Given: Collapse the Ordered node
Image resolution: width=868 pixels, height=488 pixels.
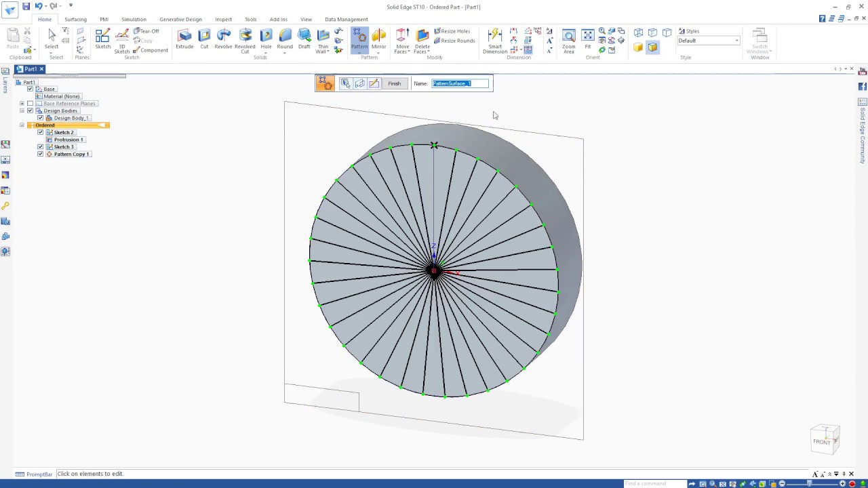Looking at the screenshot, I should pyautogui.click(x=22, y=125).
